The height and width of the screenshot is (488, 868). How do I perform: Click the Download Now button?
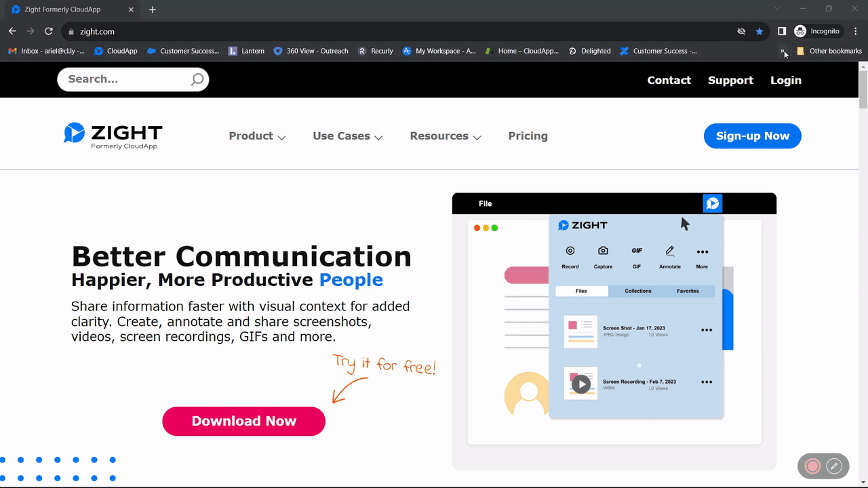pyautogui.click(x=243, y=421)
